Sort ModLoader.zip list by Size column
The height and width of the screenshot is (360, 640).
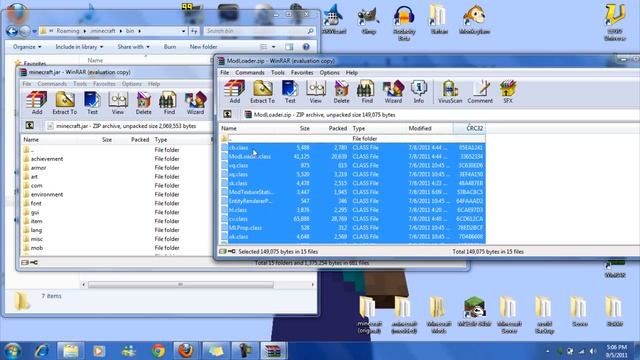coord(304,128)
